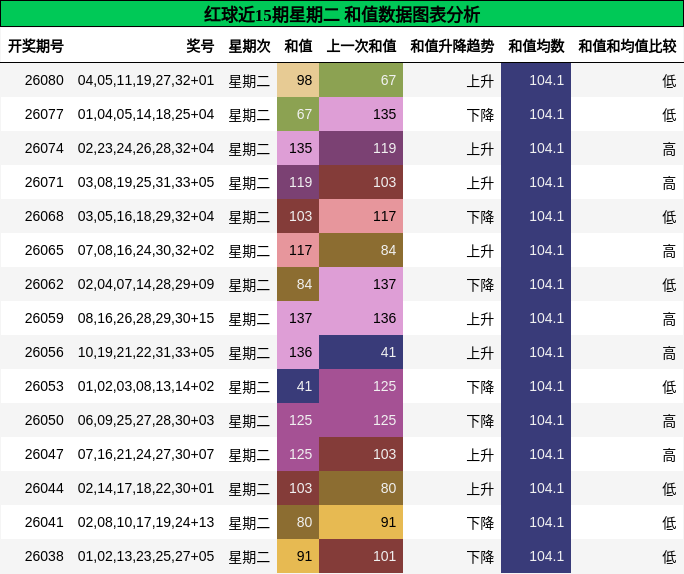Viewport: 684px width, 574px height.
Task: Select period number 26038
Action: pos(44,557)
